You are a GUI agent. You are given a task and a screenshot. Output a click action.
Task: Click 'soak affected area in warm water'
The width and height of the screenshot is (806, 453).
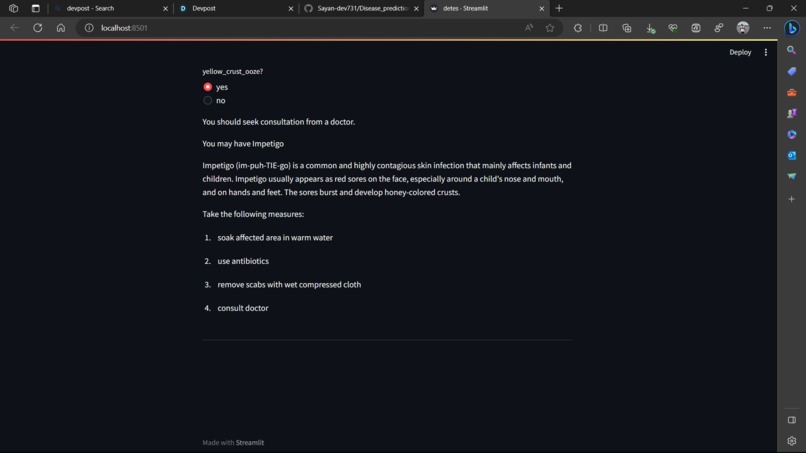pos(275,238)
